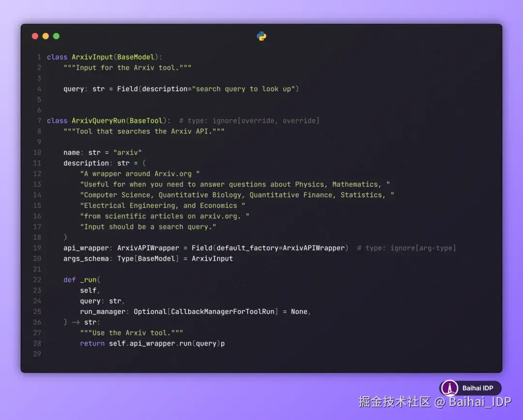The height and width of the screenshot is (420, 523).
Task: Click 'Optional[CallbackManagerForToolRun]' on line 25
Action: [206, 312]
